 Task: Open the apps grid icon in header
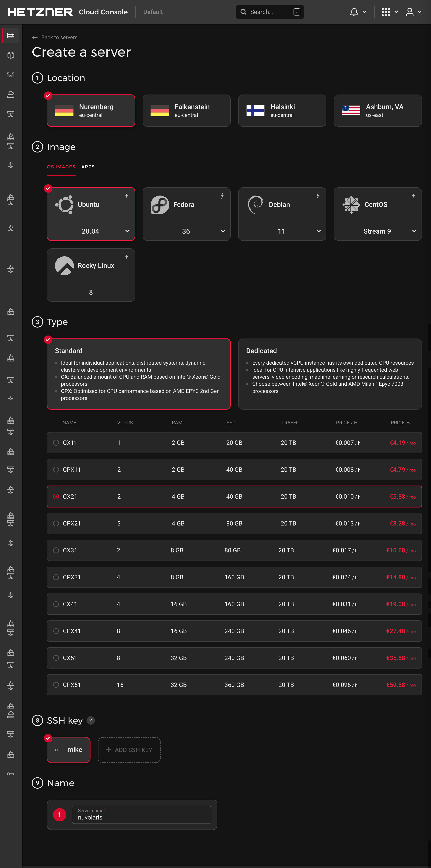point(386,12)
